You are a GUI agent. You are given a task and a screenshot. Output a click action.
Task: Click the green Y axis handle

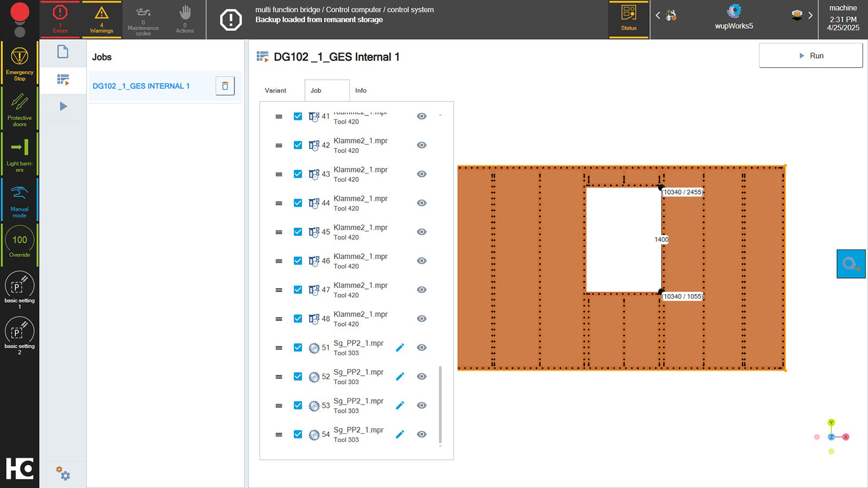[831, 422]
